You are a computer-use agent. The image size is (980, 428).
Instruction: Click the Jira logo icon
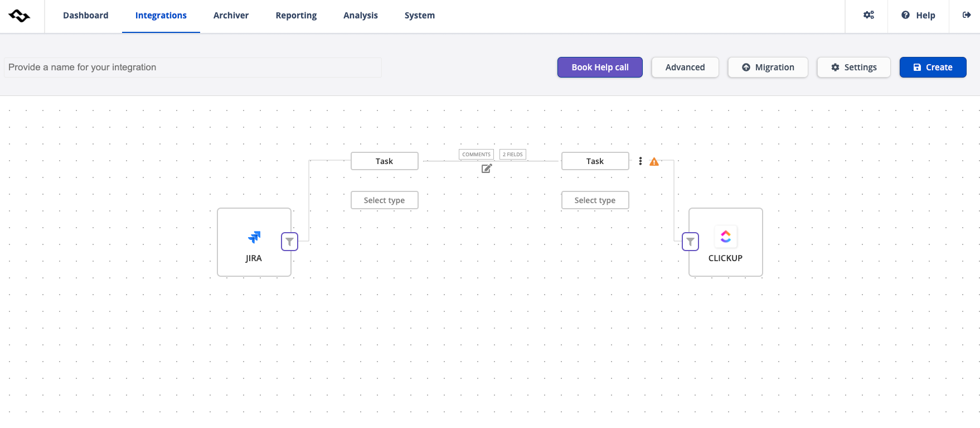click(x=254, y=237)
